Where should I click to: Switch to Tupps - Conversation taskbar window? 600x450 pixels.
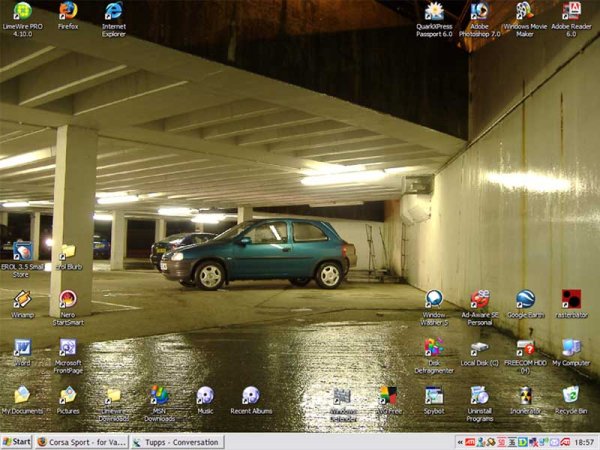coord(176,441)
